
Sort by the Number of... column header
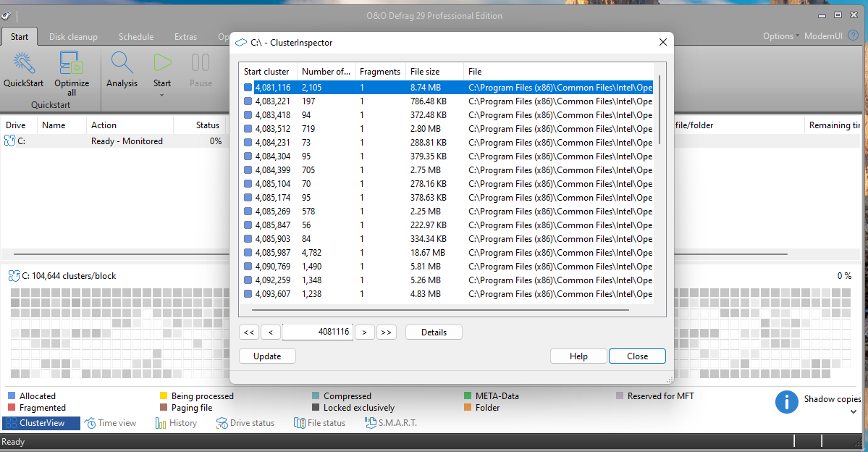coord(326,72)
